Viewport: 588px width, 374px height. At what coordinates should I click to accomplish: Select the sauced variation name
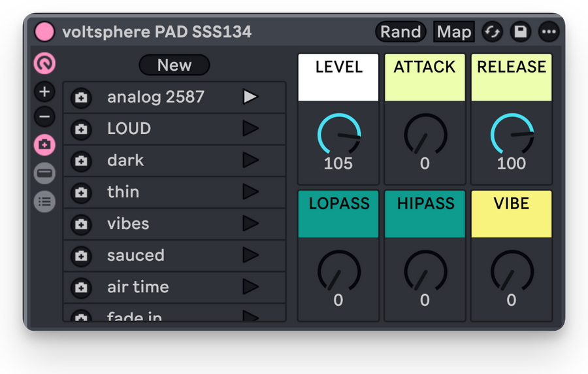[136, 256]
